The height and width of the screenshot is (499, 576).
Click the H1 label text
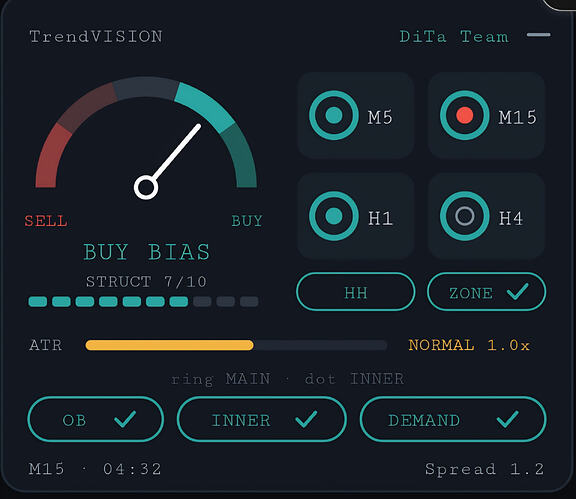380,218
